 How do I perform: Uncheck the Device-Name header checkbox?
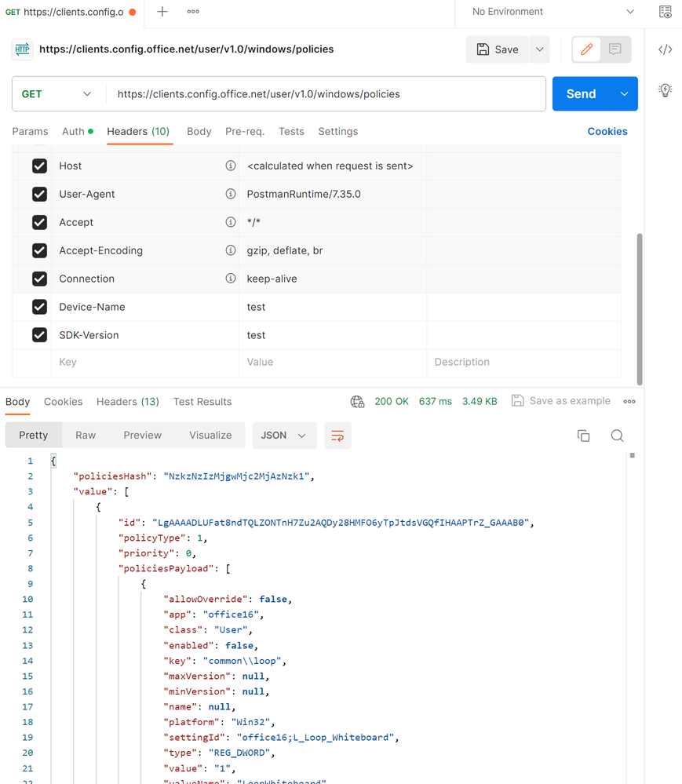click(39, 307)
